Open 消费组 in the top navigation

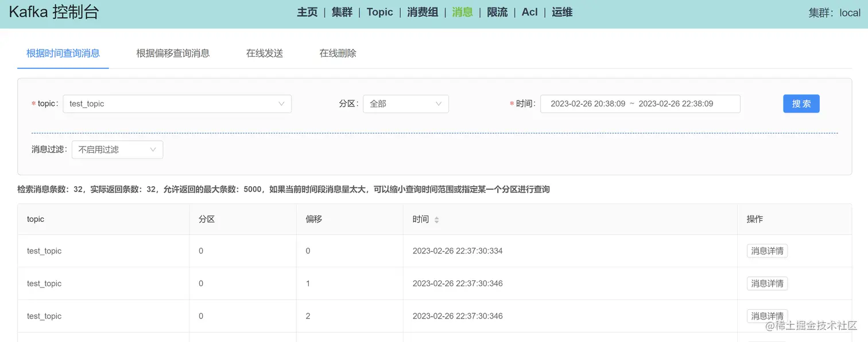(423, 12)
